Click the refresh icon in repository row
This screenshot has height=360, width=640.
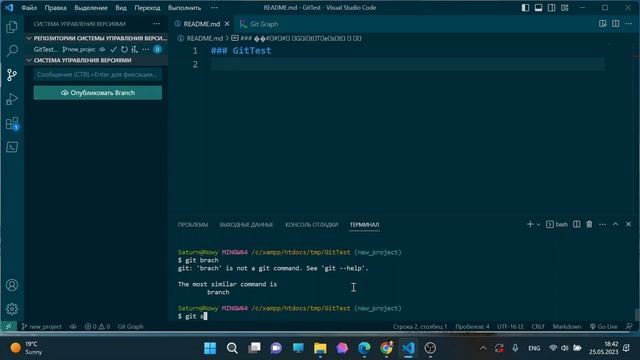pos(124,49)
